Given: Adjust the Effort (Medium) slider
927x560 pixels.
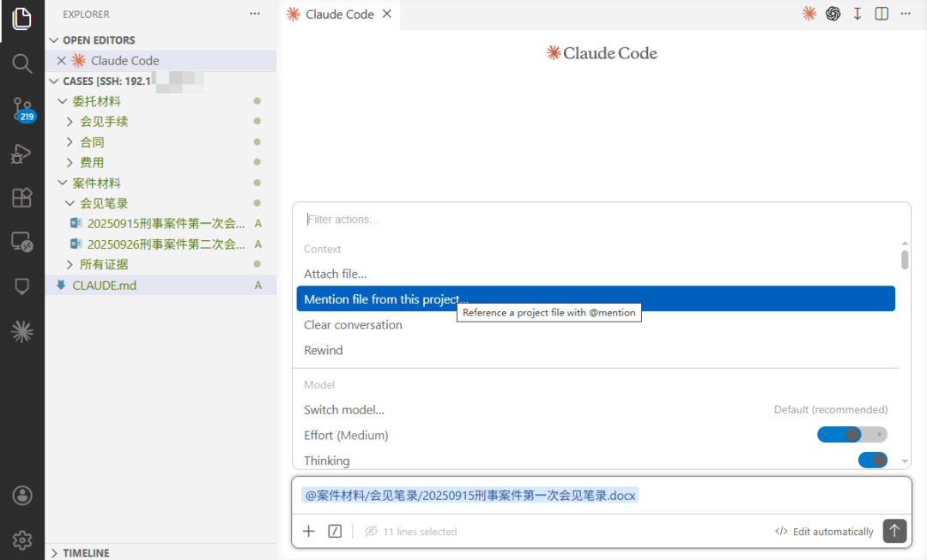Looking at the screenshot, I should pyautogui.click(x=852, y=435).
